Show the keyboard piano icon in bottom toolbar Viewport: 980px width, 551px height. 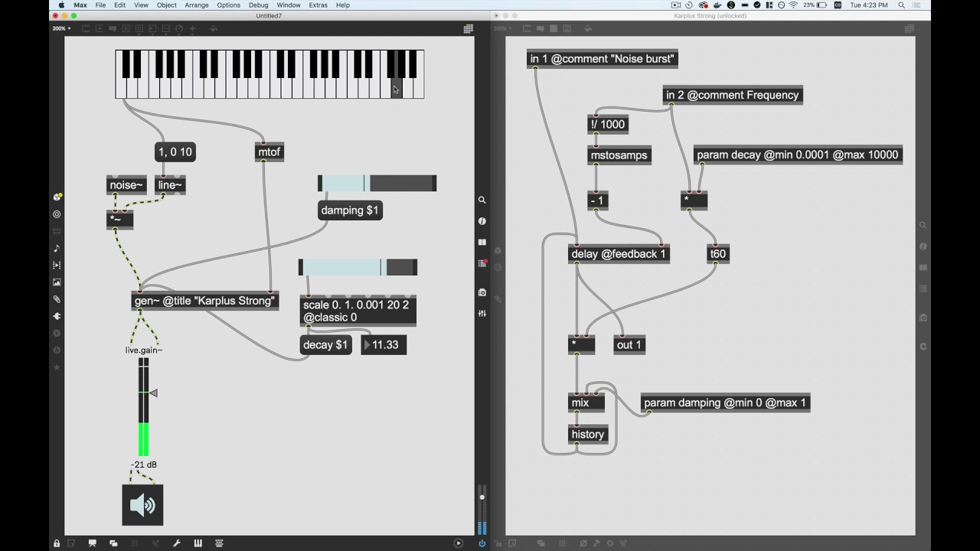click(x=198, y=543)
